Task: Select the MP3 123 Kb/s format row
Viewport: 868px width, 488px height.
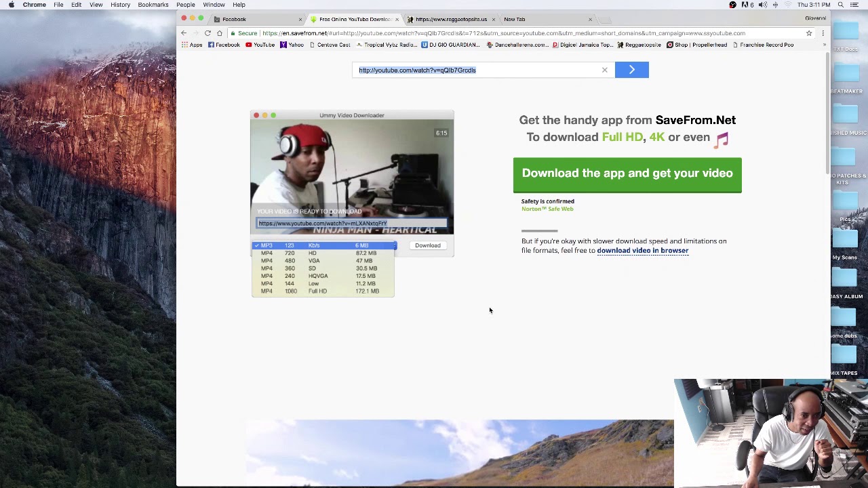Action: tap(324, 245)
